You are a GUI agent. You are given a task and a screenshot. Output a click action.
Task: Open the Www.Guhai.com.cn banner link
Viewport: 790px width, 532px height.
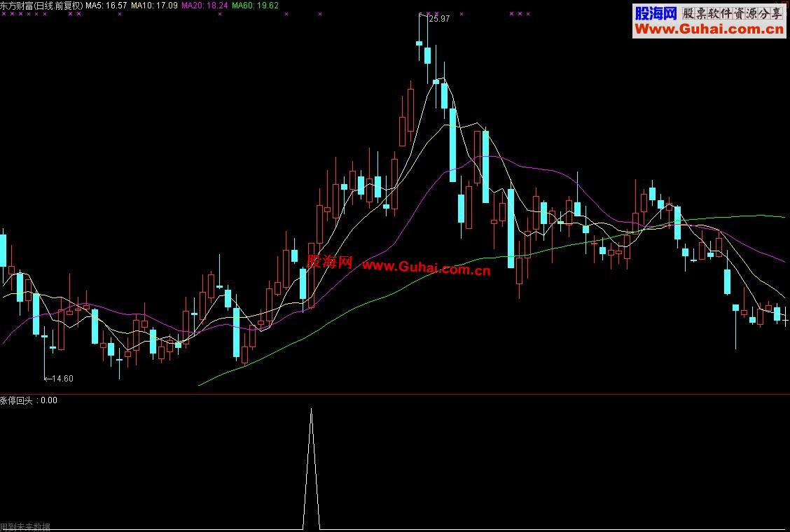click(709, 29)
